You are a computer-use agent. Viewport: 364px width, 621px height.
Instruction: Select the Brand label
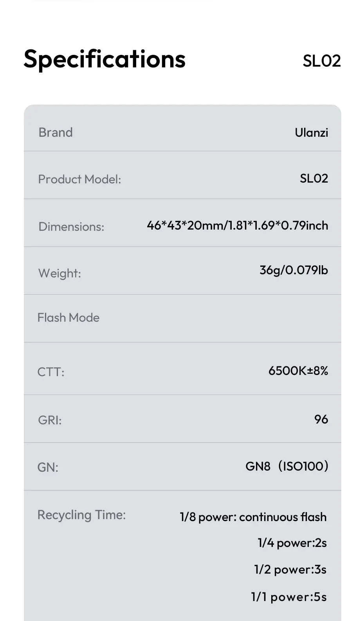(x=56, y=132)
